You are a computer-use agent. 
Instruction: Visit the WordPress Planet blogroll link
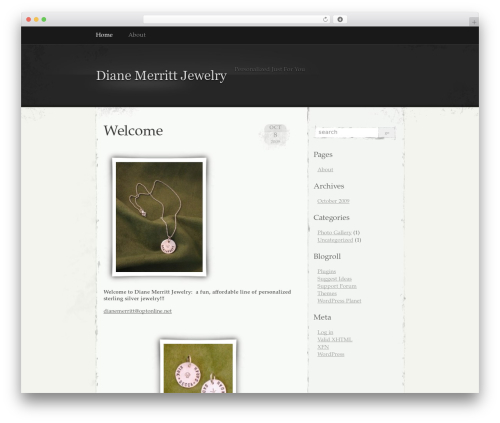339,301
